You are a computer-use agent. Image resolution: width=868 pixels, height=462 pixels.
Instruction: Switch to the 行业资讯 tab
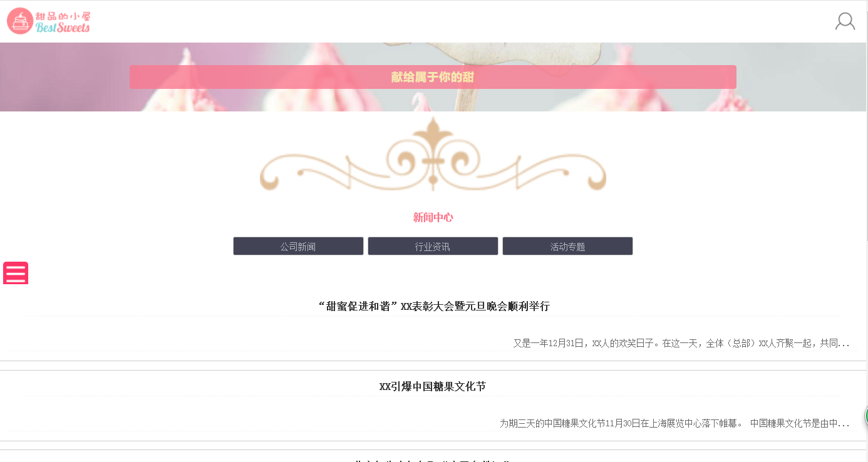click(x=433, y=246)
